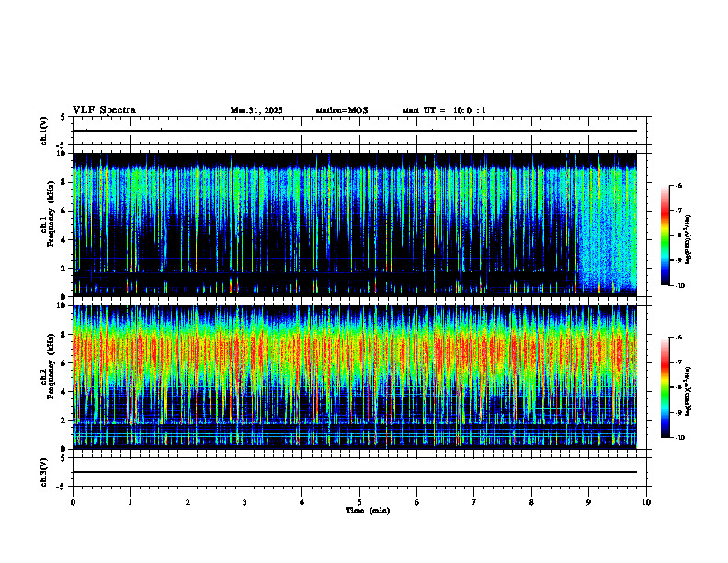This screenshot has height=563, width=728.
Task: Click the "station=MOS" header label
Action: tap(342, 110)
